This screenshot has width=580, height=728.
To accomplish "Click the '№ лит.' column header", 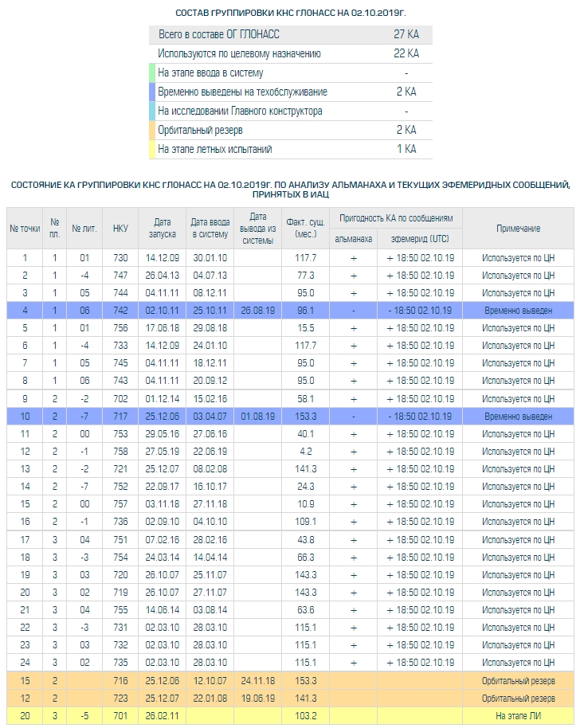I will coord(84,229).
